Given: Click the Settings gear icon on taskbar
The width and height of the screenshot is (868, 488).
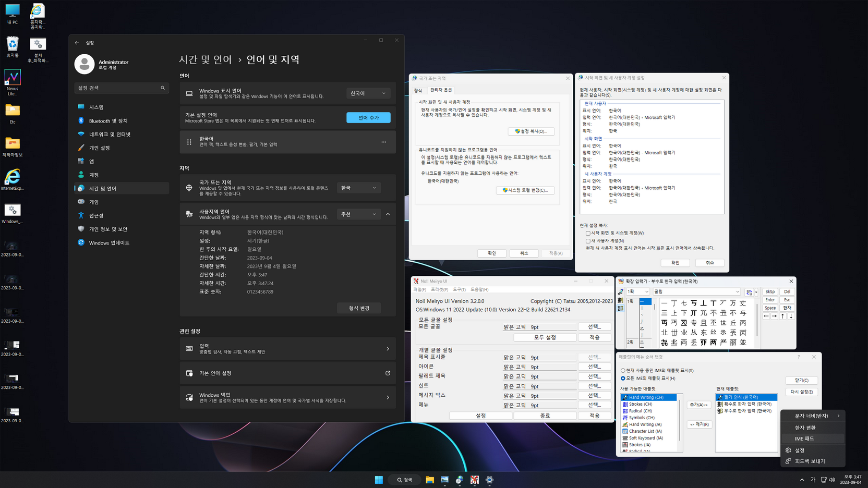Looking at the screenshot, I should pos(489,480).
